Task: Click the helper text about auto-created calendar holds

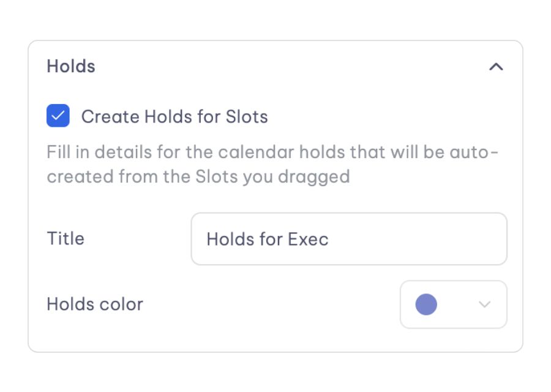Action: [x=272, y=164]
